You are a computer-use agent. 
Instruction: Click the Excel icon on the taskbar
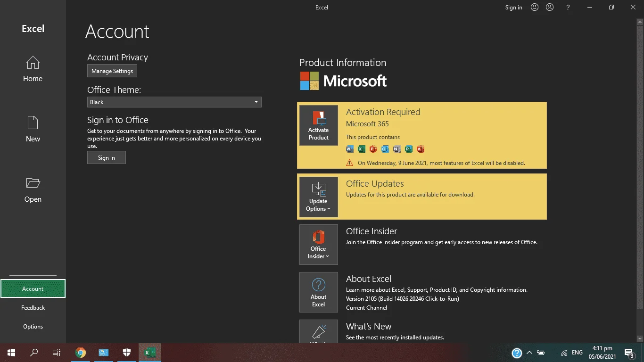(150, 353)
